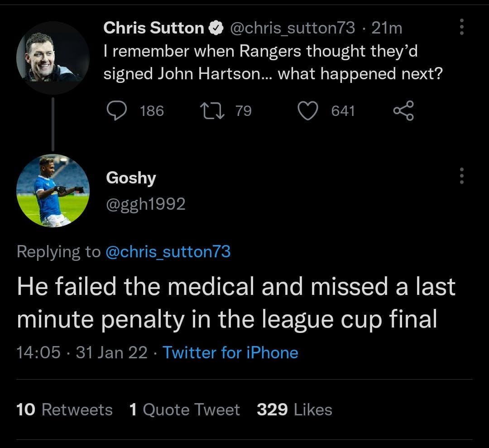This screenshot has width=489, height=448.
Task: Click the verified badge next to Chris Sutton
Action: (x=217, y=29)
